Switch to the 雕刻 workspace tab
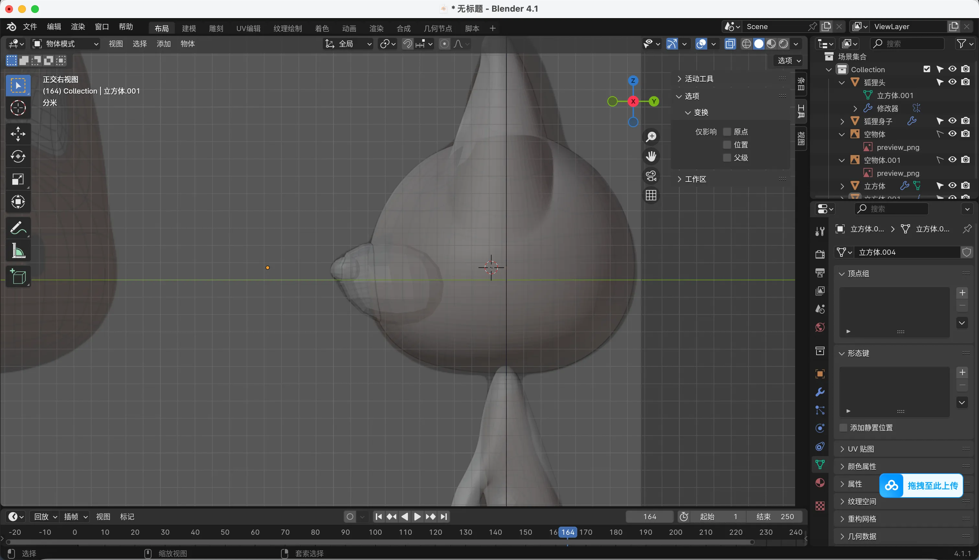 216,28
